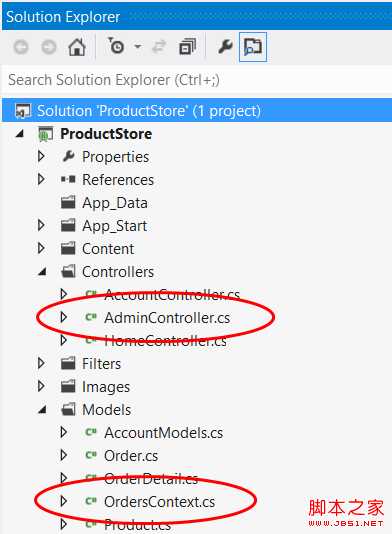
Task: Select AdminController.cs file
Action: (167, 318)
